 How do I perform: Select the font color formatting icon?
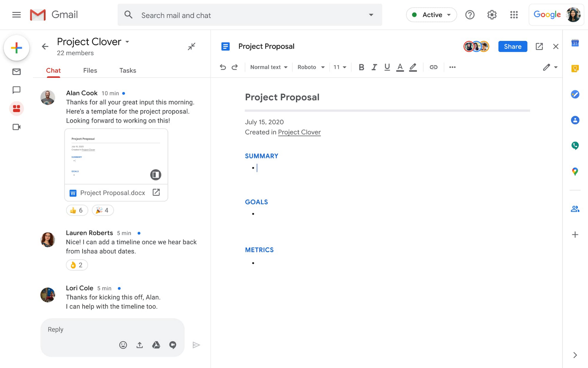coord(400,67)
